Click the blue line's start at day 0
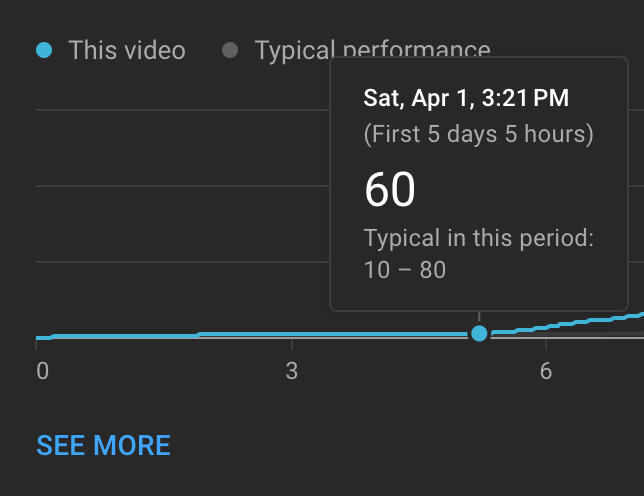The width and height of the screenshot is (644, 496). pos(40,338)
